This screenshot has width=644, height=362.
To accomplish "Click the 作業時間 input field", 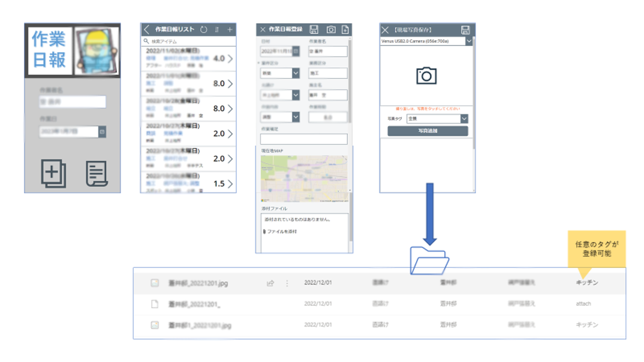I will coord(328,117).
